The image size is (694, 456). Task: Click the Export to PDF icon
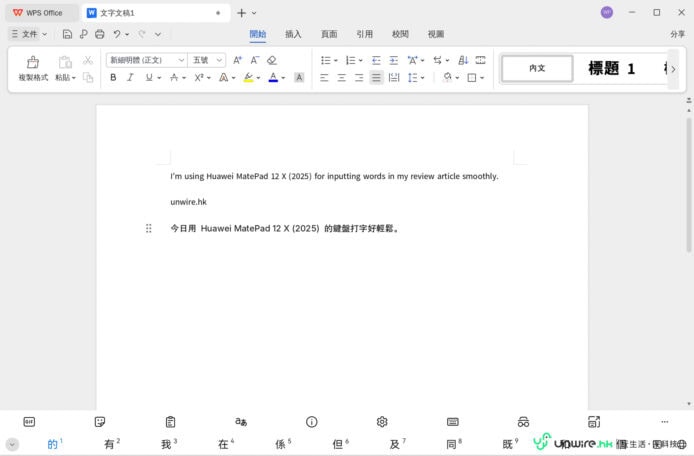[x=84, y=34]
